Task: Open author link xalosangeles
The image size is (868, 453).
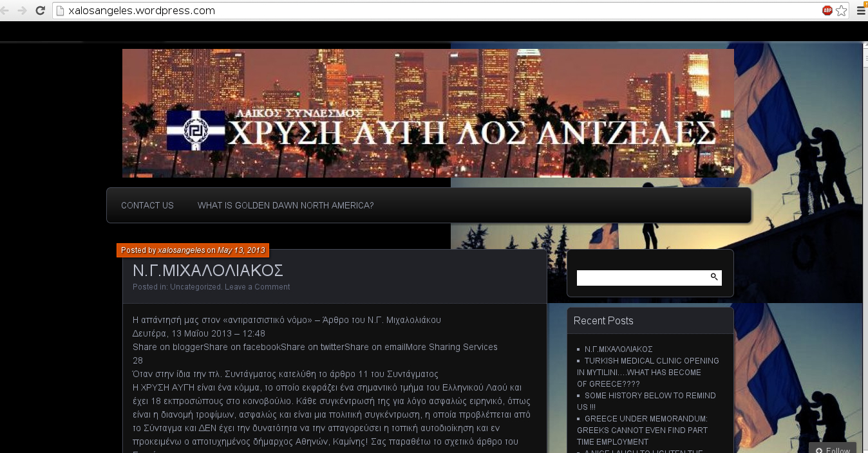Action: click(182, 250)
